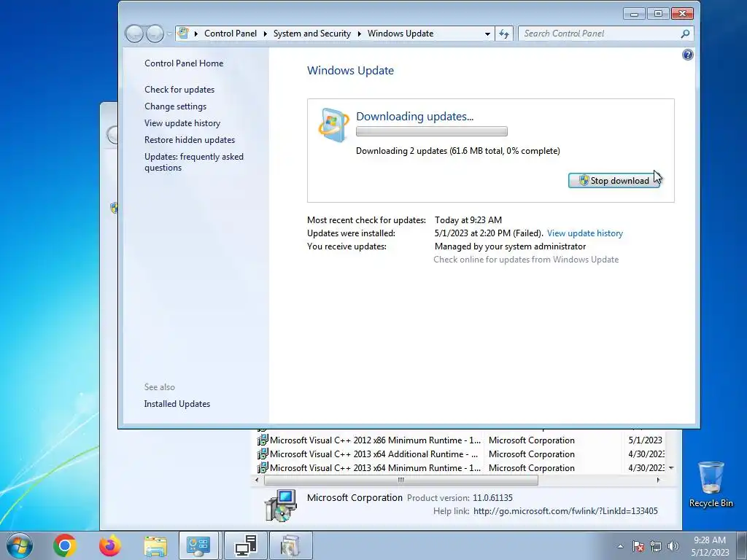Click horizontal scrollbar in programs list
Image resolution: width=747 pixels, height=560 pixels.
tap(400, 480)
